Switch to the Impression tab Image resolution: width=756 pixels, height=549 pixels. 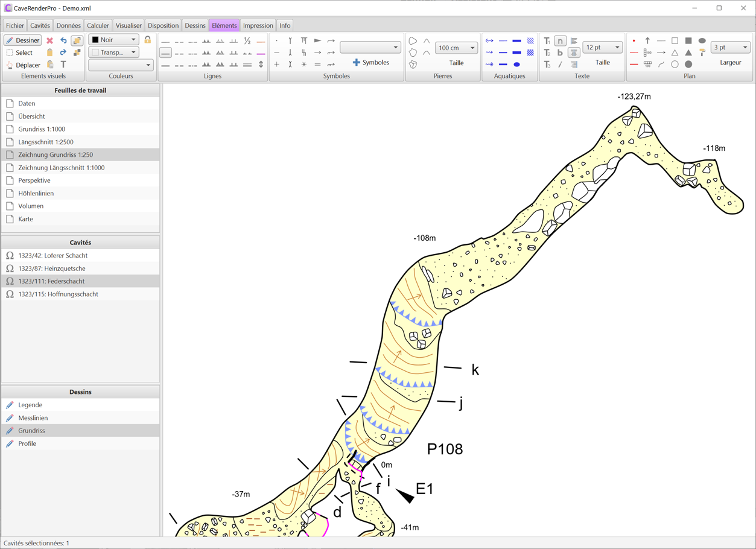tap(258, 25)
